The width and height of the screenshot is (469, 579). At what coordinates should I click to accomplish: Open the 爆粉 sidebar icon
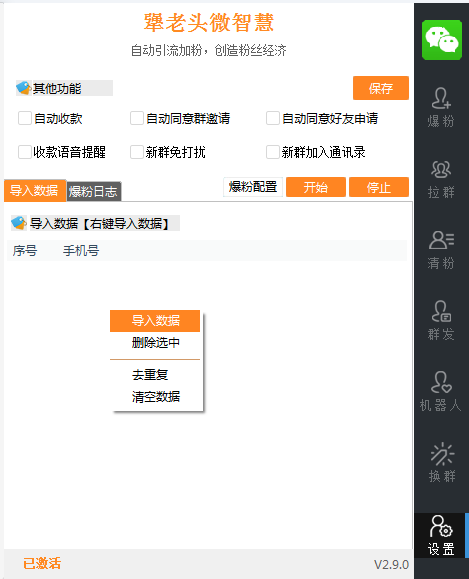pos(441,107)
